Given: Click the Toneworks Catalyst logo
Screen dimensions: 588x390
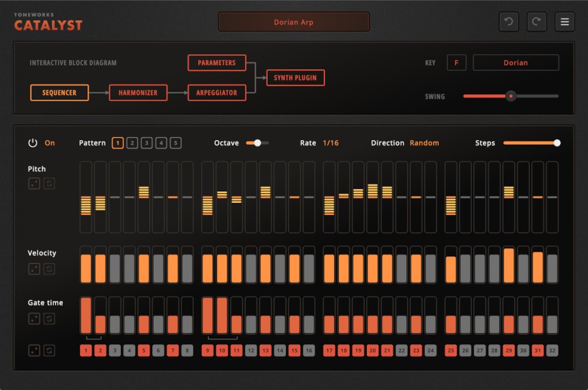Looking at the screenshot, I should (48, 22).
